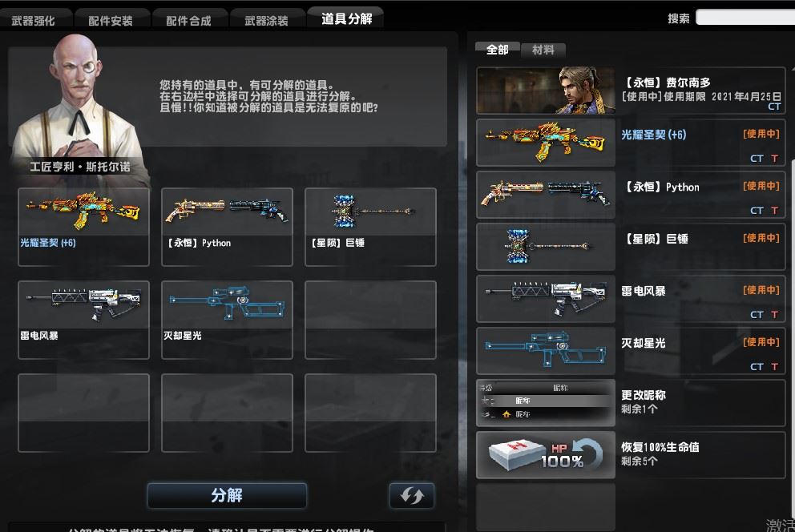Select the 光耀圣契 (+6) rifle slot
Image resolution: width=795 pixels, height=532 pixels.
tap(83, 227)
